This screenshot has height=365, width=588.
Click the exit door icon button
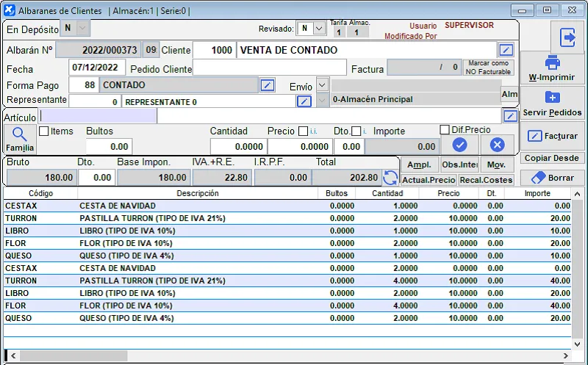[x=567, y=37]
